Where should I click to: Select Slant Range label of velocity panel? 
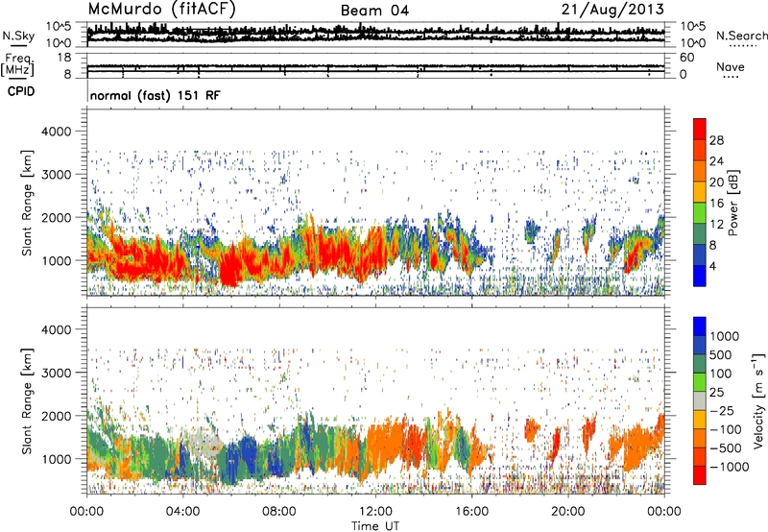click(27, 401)
